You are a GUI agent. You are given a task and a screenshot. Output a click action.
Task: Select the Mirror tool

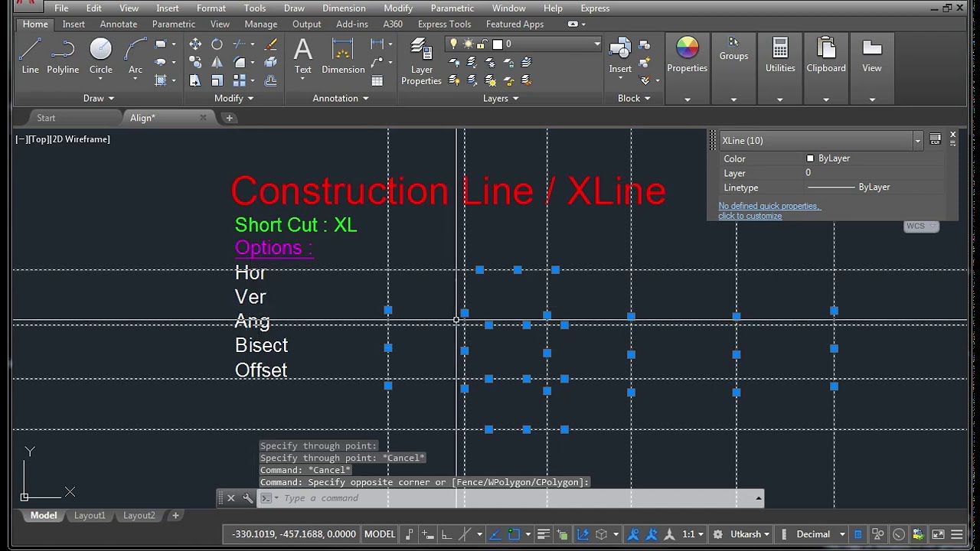coord(217,62)
